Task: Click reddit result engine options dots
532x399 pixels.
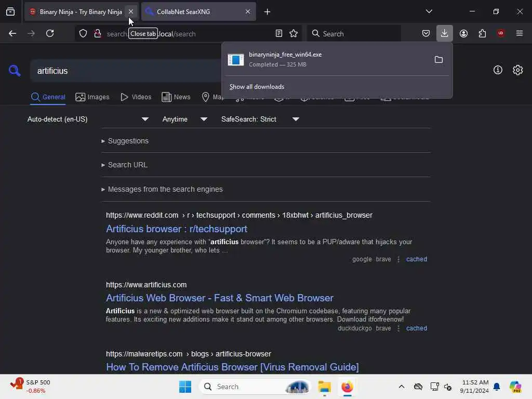Action: (398, 259)
